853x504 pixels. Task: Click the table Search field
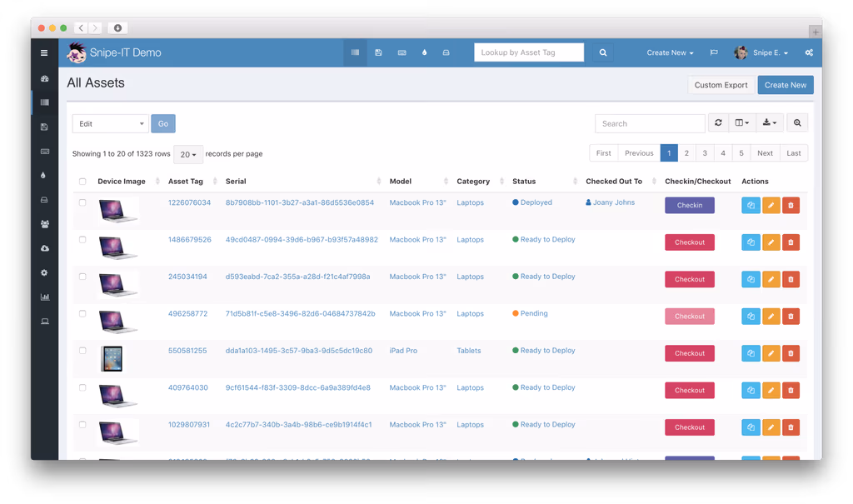[x=650, y=123]
